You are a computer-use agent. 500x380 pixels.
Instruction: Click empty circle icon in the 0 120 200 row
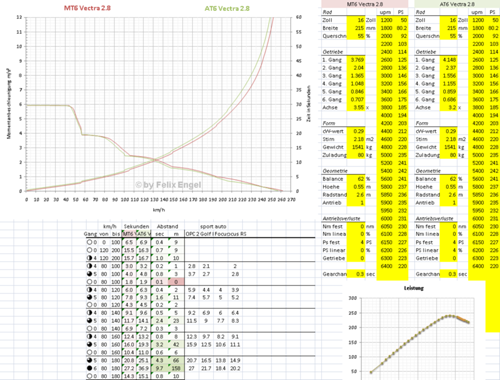pos(89,250)
